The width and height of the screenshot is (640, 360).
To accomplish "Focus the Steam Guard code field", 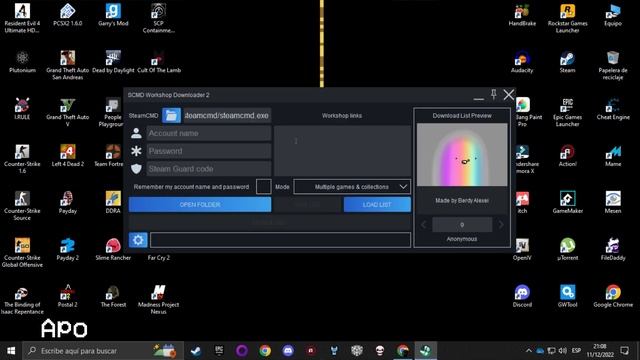I will point(209,169).
